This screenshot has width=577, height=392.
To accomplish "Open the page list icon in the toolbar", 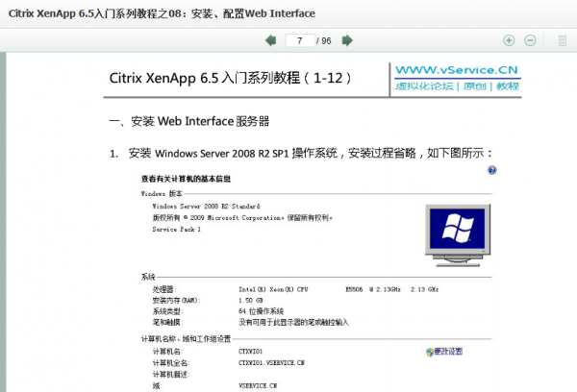I will pos(563,40).
